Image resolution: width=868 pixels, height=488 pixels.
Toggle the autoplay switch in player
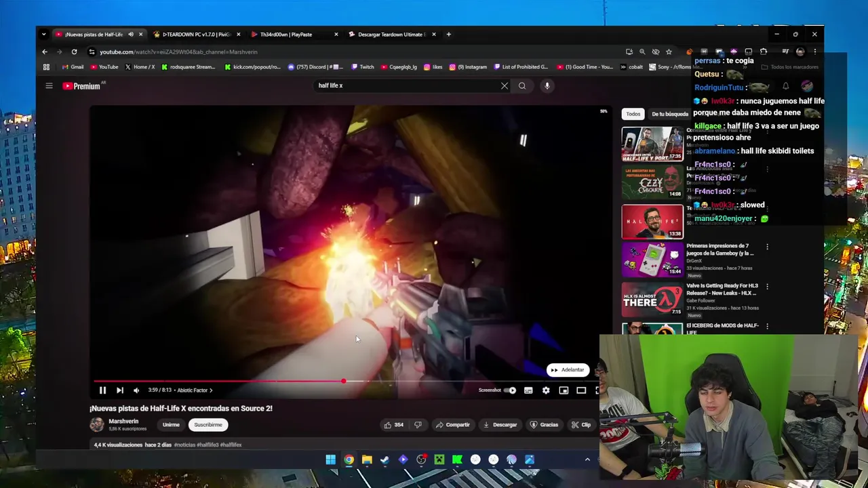(510, 390)
